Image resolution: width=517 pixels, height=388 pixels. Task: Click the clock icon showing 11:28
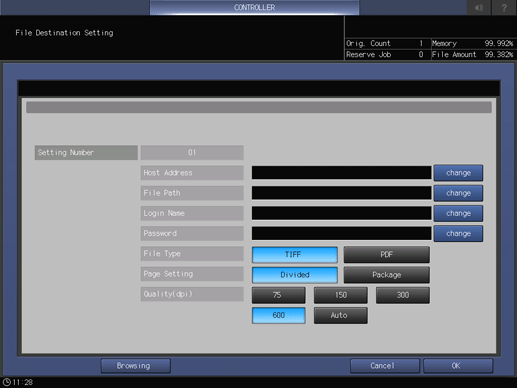[7, 382]
